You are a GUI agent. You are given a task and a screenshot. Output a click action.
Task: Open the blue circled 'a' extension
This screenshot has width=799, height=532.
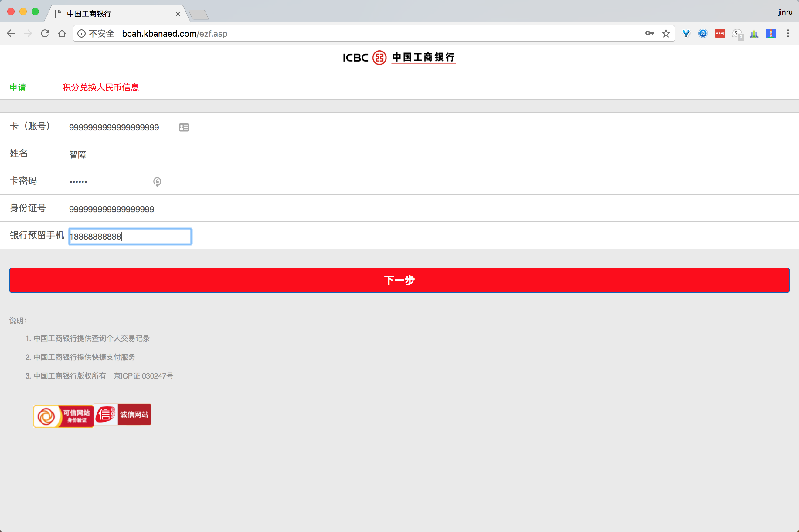[x=703, y=33]
